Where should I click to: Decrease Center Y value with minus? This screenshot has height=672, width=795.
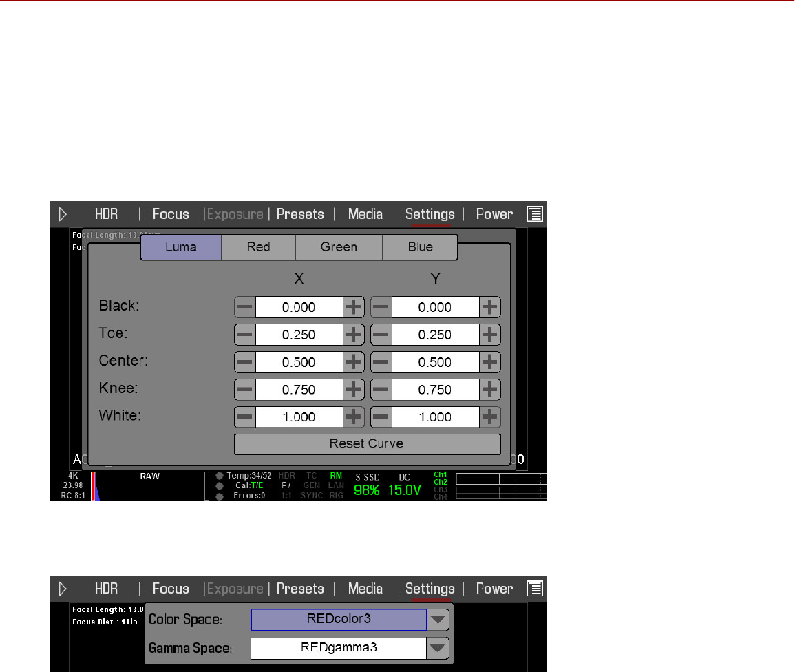point(381,361)
